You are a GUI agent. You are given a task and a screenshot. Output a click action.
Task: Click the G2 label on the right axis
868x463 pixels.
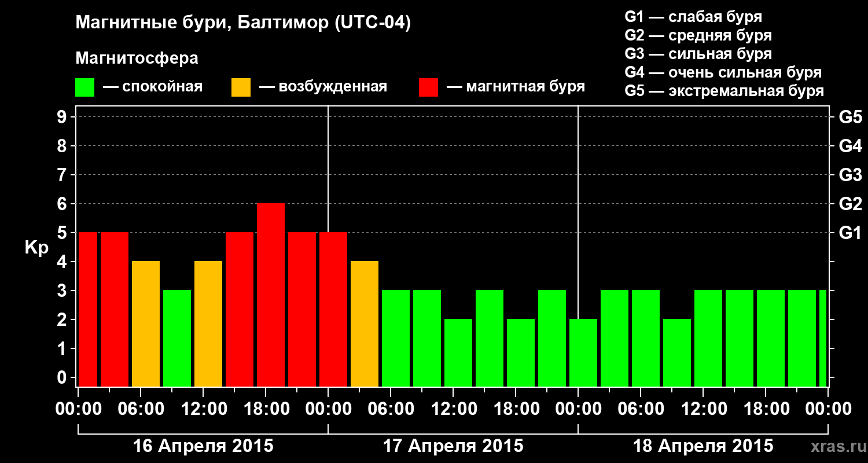[850, 204]
